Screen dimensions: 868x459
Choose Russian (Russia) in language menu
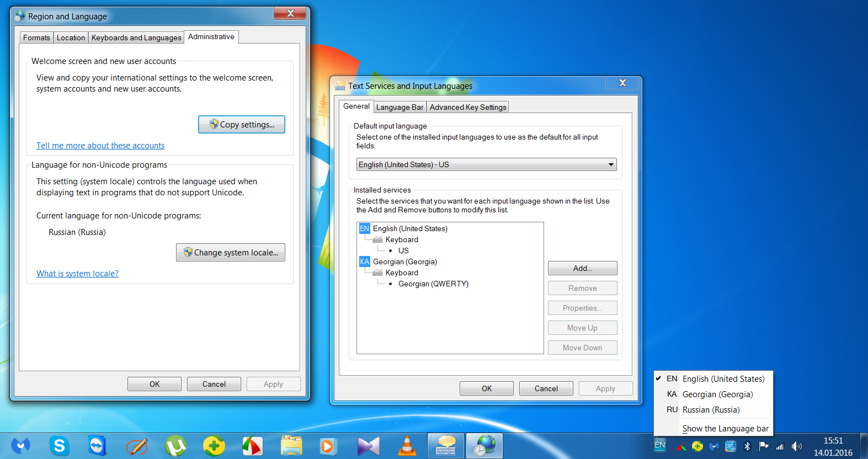click(713, 409)
